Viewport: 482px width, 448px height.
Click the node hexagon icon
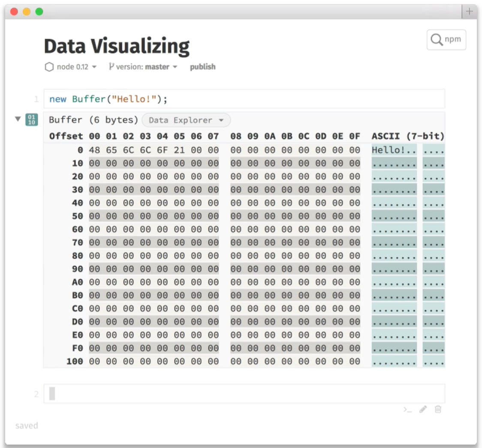49,67
